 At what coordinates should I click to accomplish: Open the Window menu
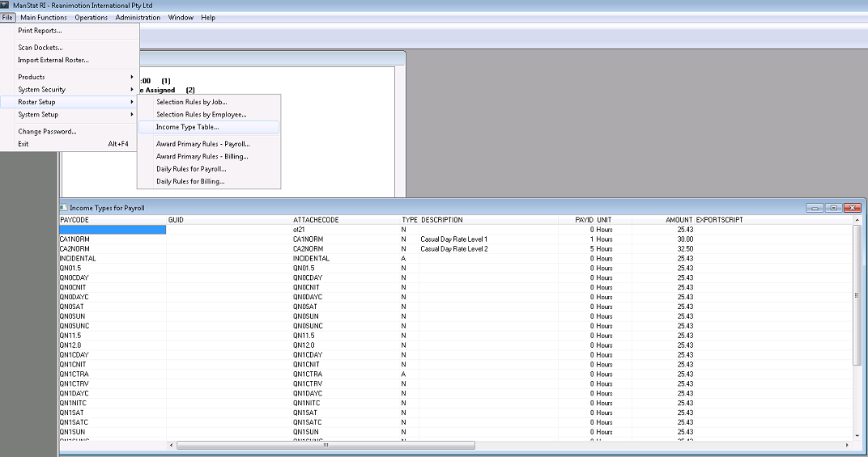[x=181, y=18]
